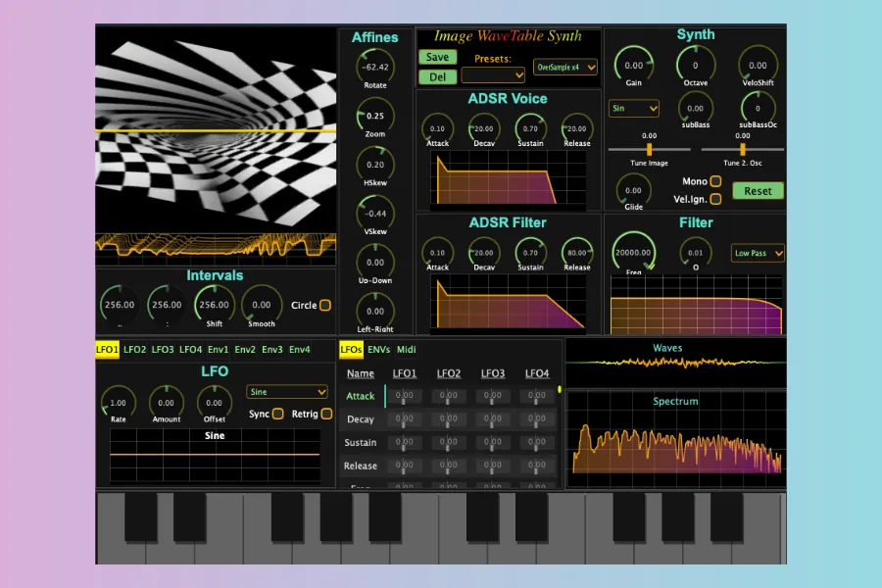Enable the LFO Sync checkbox
This screenshot has width=882, height=588.
coord(278,414)
